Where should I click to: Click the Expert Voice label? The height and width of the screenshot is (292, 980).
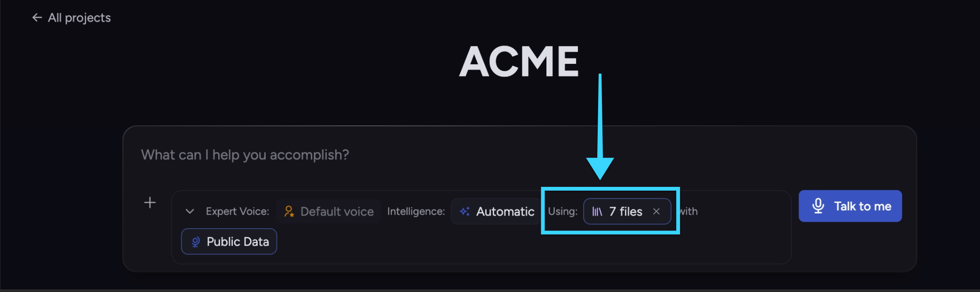point(237,211)
